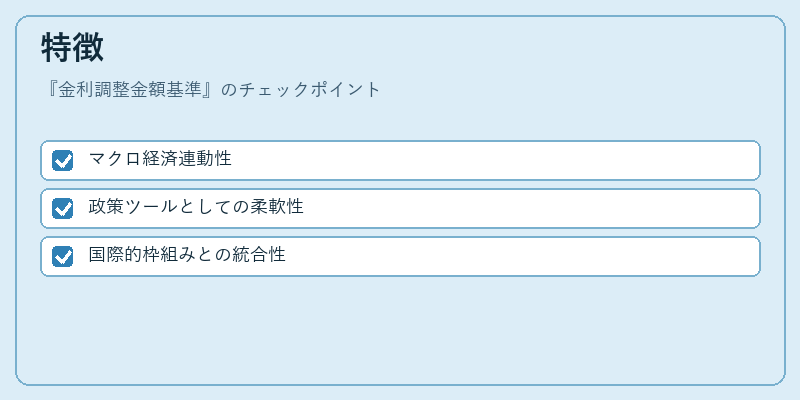
Task: Click the マクロ経済連動性 label text
Action: (160, 159)
